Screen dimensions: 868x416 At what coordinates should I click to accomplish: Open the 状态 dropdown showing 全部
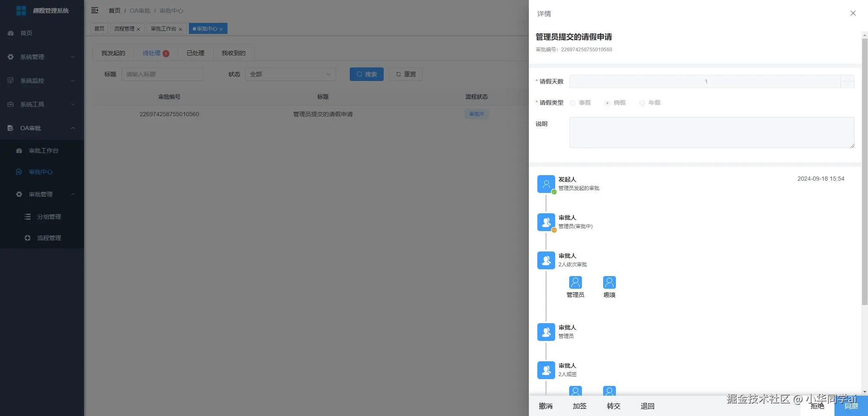290,74
